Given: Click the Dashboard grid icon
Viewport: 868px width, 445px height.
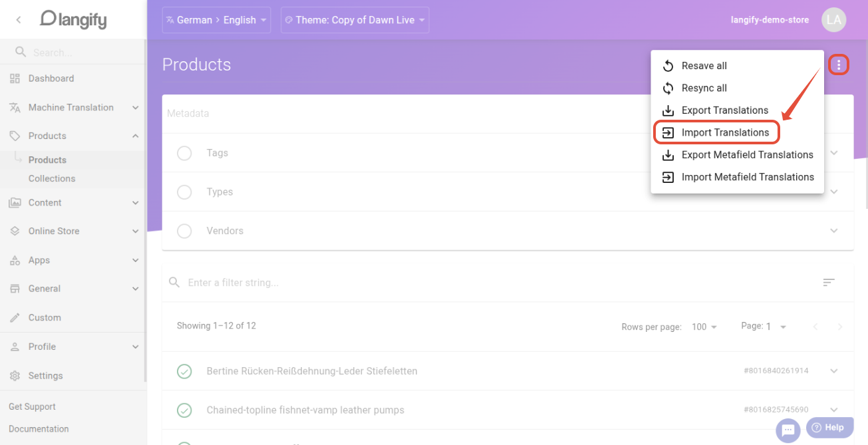Looking at the screenshot, I should (15, 78).
